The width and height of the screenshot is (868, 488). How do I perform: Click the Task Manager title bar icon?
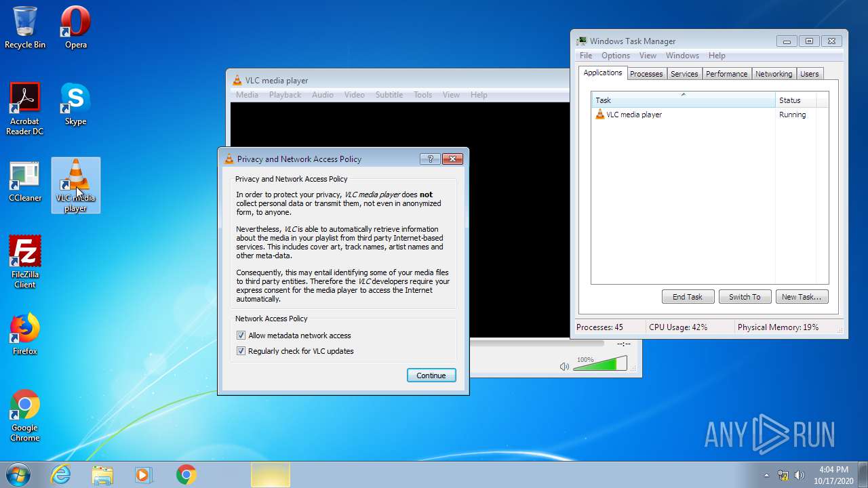[x=582, y=41]
